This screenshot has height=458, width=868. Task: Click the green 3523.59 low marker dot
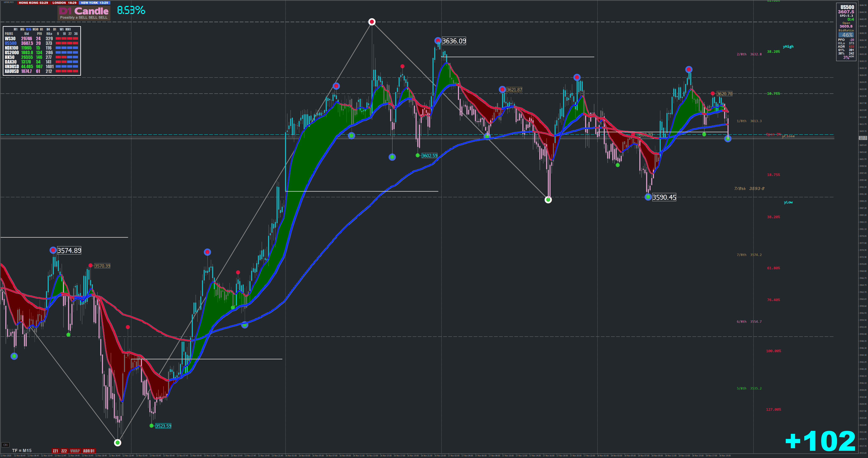point(152,426)
